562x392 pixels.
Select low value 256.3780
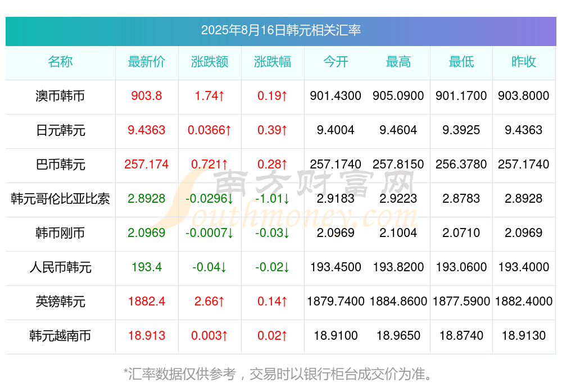pos(461,164)
